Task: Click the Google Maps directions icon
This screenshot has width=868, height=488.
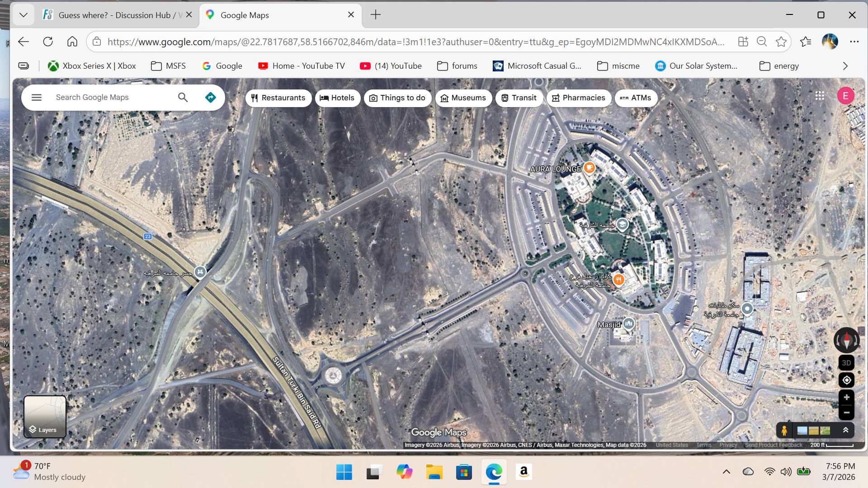Action: click(210, 97)
